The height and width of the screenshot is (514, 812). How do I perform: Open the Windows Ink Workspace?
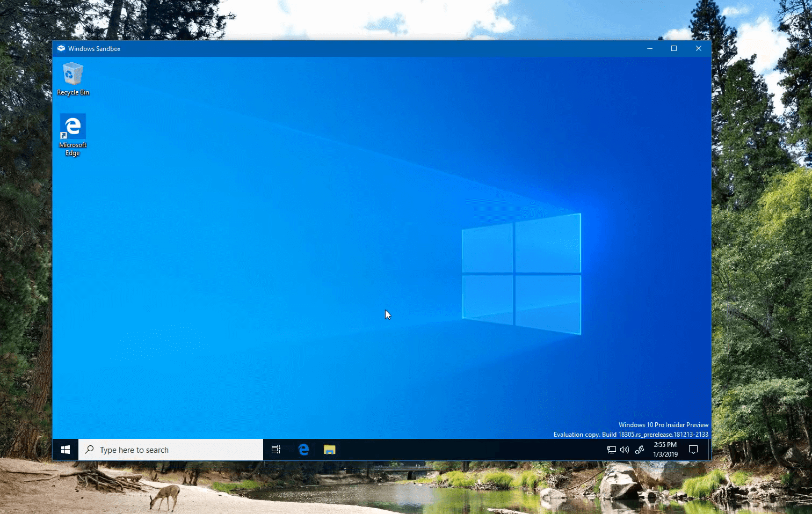pyautogui.click(x=639, y=449)
